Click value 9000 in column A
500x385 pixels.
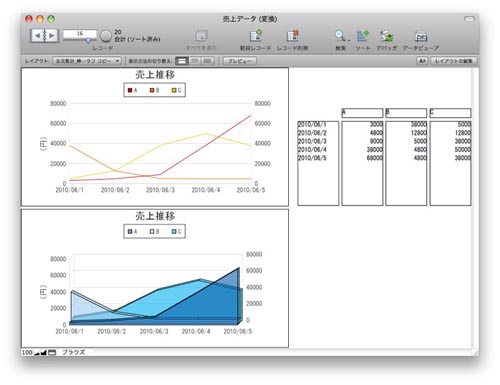(376, 141)
